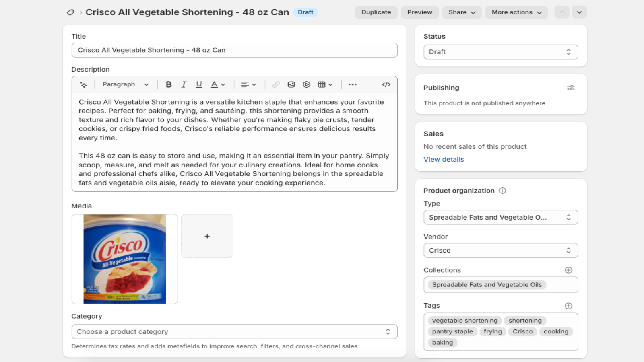Open the Share menu

(462, 12)
